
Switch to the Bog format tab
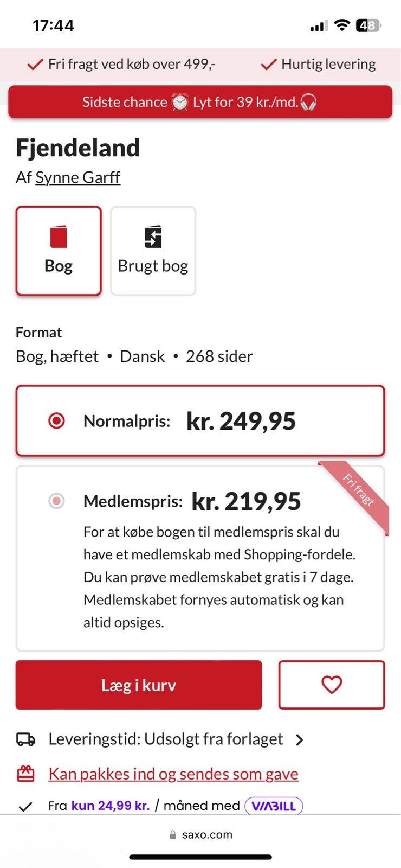(x=59, y=251)
